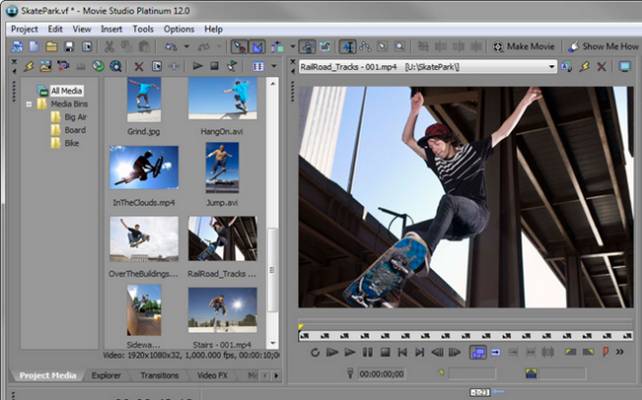Viewport: 642px width, 400px height.
Task: Click the tab strip right-scroll arrow
Action: 277,375
